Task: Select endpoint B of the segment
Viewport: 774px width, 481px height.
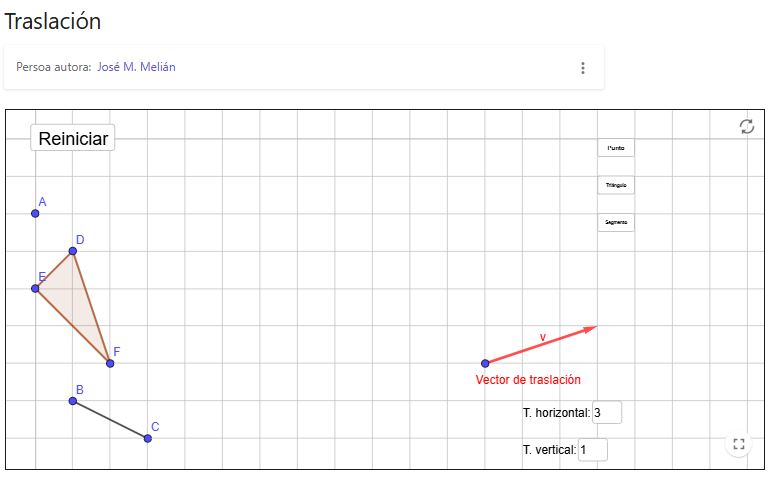Action: point(73,401)
